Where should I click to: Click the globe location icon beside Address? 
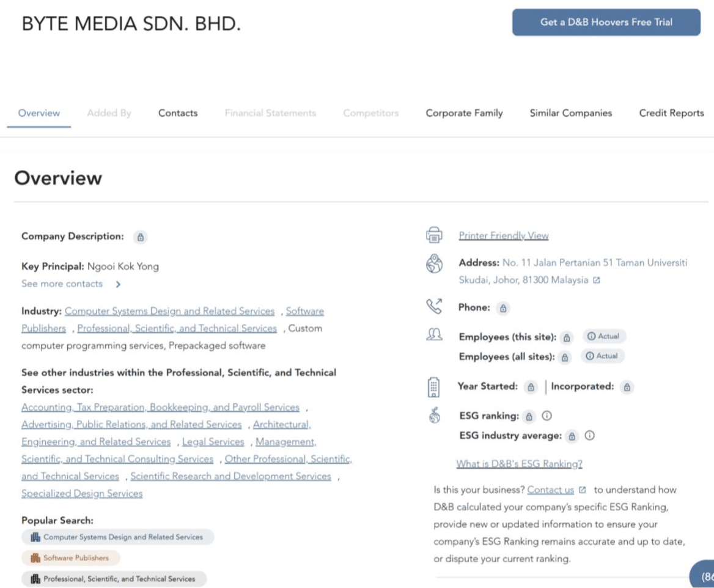434,263
